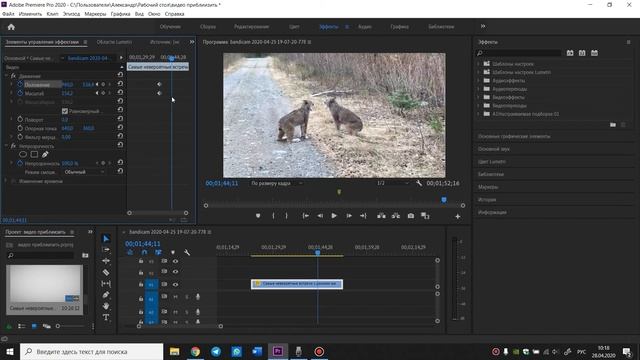Open the Markers menu
The width and height of the screenshot is (640, 360).
[95, 14]
